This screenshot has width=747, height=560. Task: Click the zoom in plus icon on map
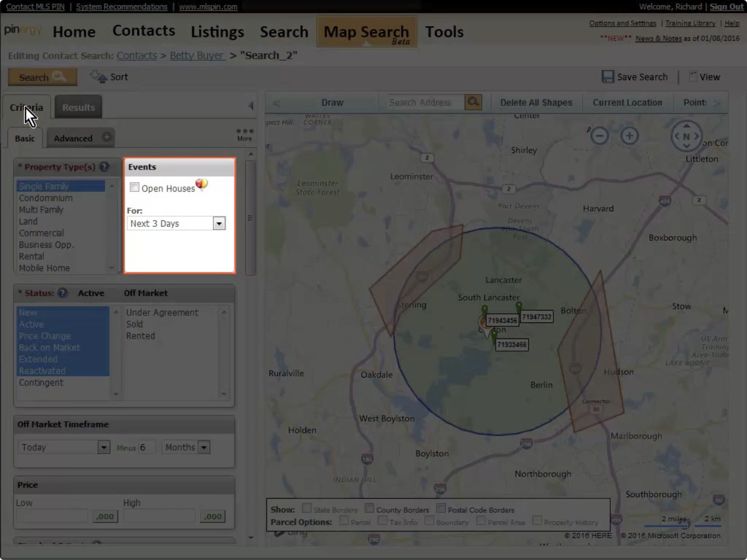tap(629, 135)
